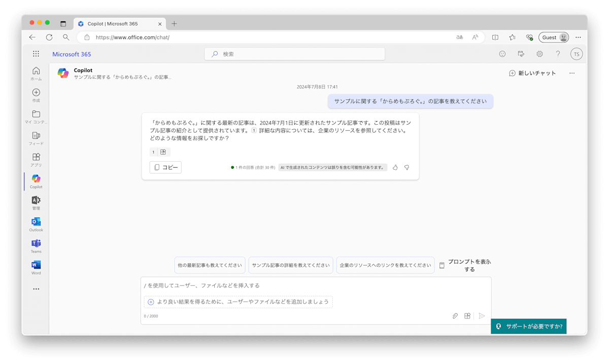Add users or files for better results
Viewport: 609px width, 364px height.
click(238, 302)
